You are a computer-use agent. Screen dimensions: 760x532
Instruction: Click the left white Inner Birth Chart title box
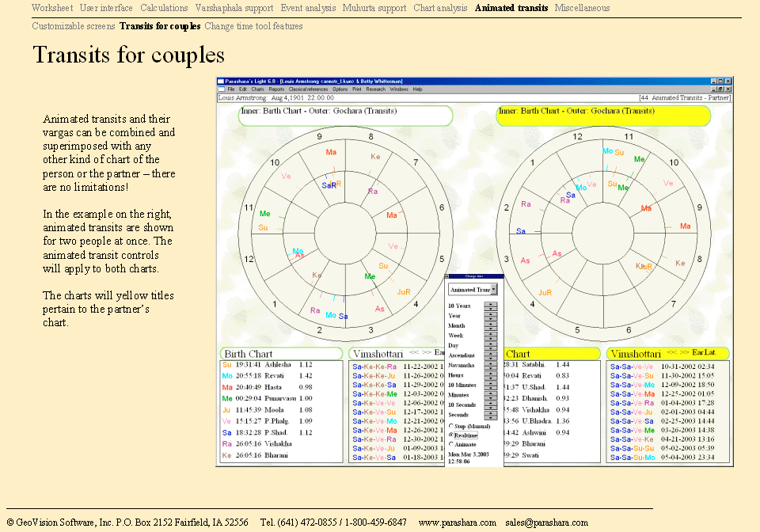click(346, 116)
